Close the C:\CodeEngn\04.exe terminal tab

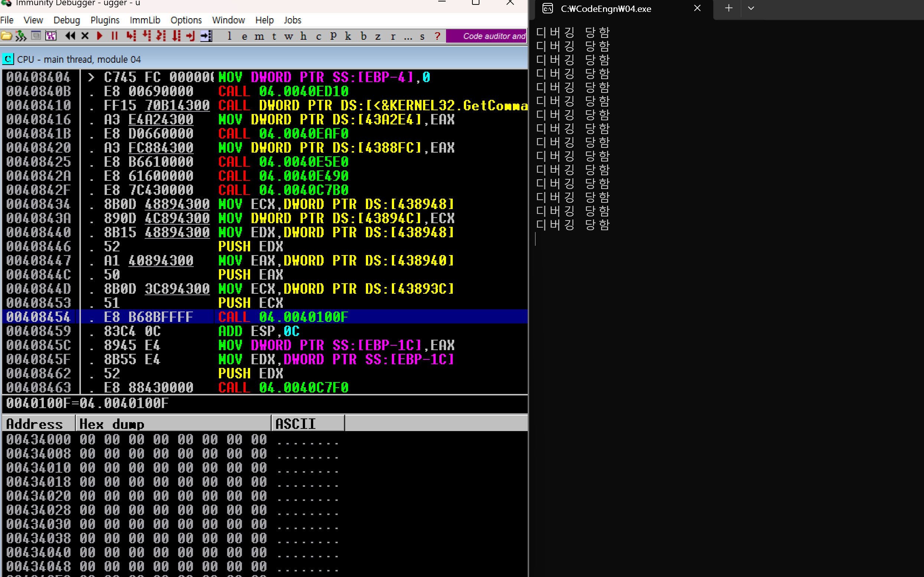697,8
